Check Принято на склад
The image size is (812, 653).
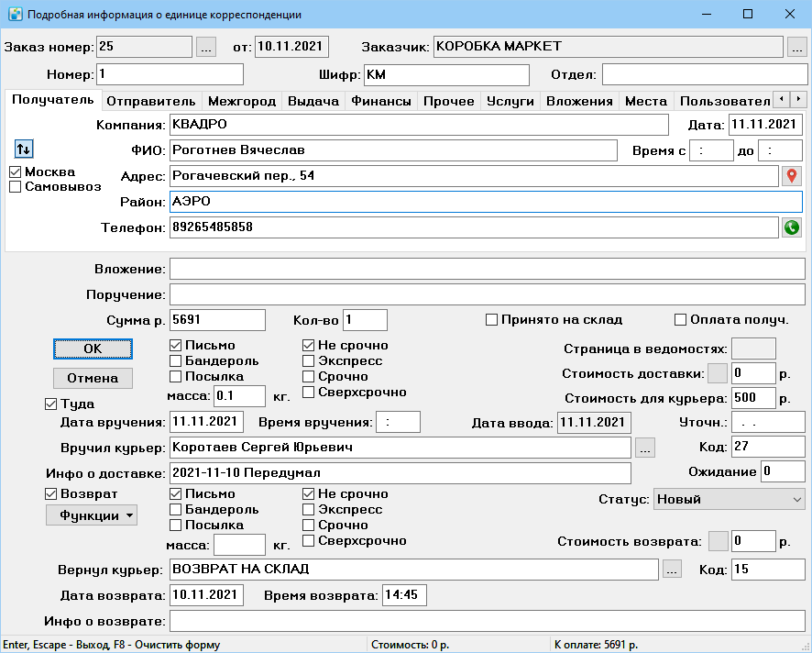pos(491,320)
